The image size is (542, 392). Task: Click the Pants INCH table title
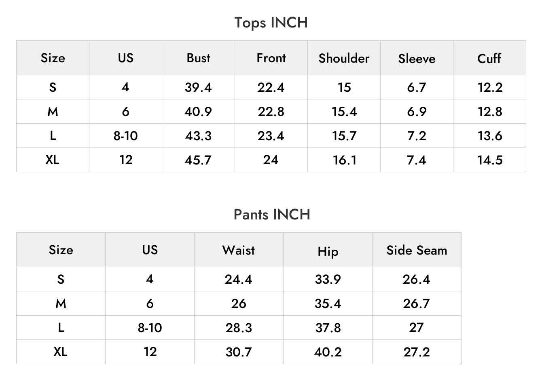click(272, 215)
